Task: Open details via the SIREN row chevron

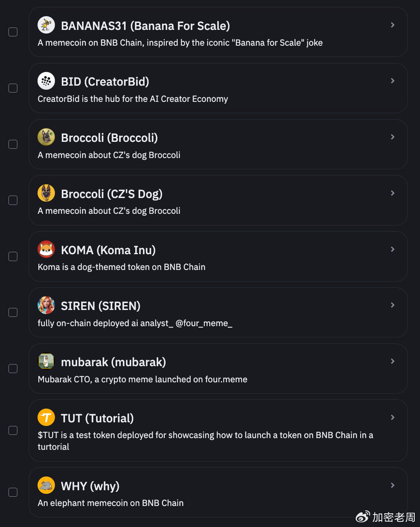Action: pyautogui.click(x=392, y=305)
